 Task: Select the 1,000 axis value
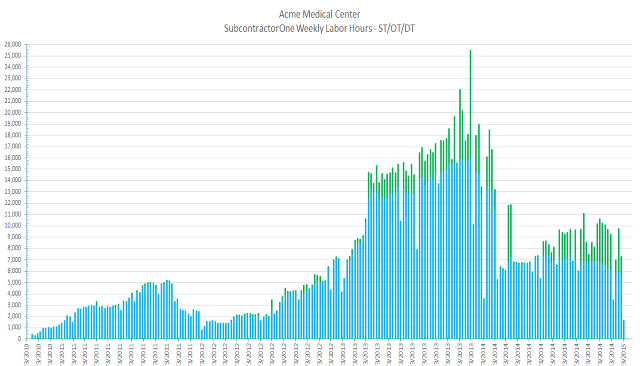(x=14, y=327)
